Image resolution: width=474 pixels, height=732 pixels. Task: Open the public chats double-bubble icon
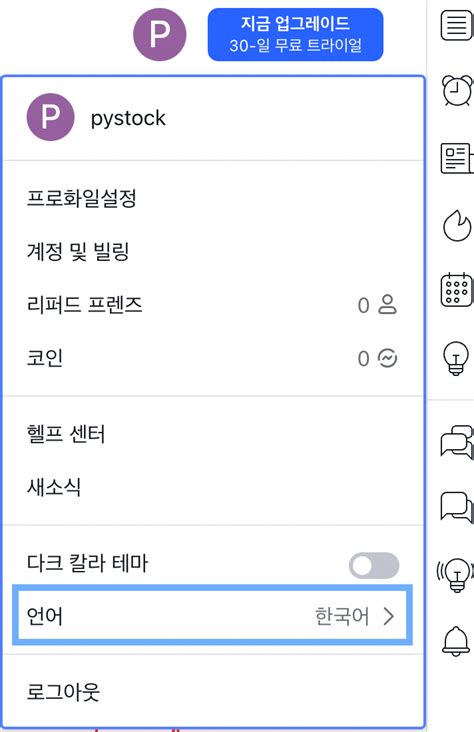[457, 441]
